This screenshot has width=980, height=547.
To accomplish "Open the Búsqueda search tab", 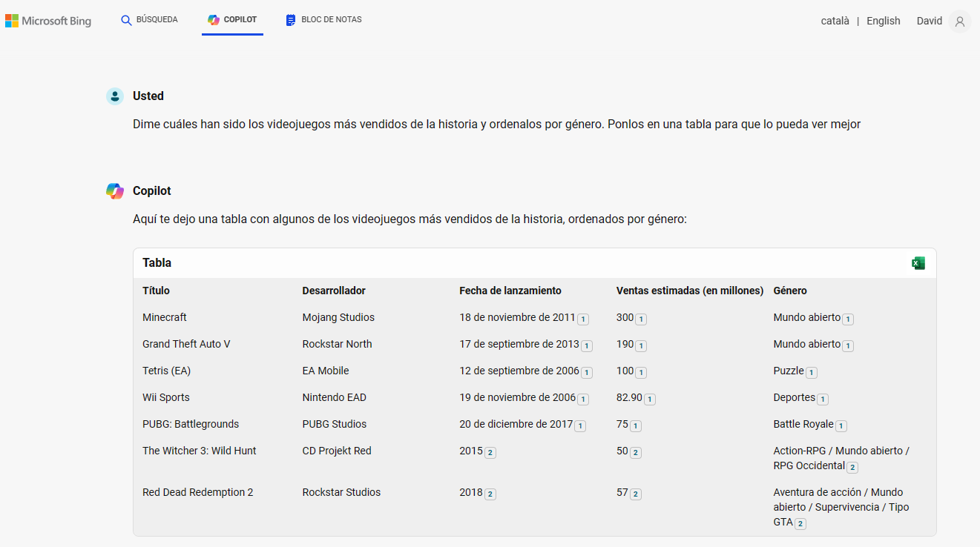I will [149, 20].
